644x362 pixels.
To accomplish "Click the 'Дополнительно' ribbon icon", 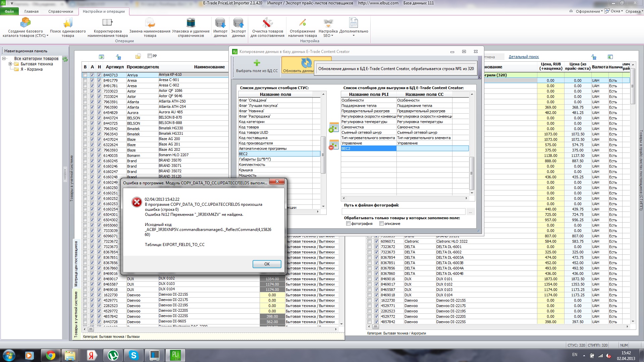I will pos(354,27).
